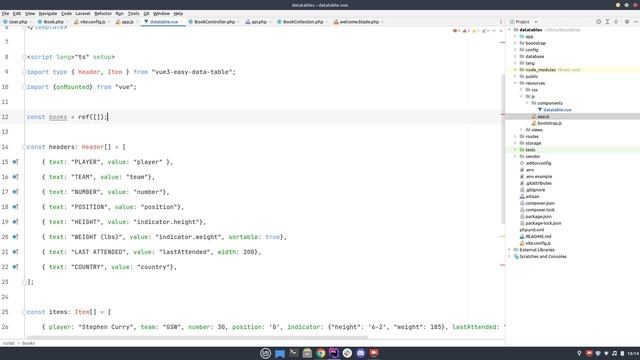Open the terminal from the taskbar
Screen dimensions: 640x360
point(293,353)
